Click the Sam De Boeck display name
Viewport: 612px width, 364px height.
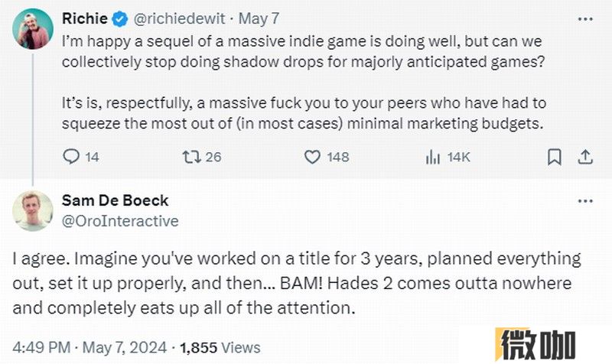pyautogui.click(x=116, y=200)
